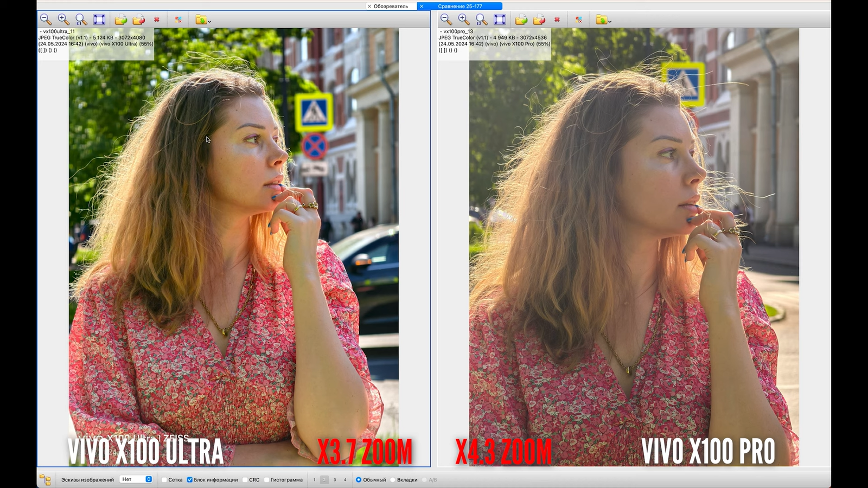Select the Обычный radio button
The width and height of the screenshot is (868, 488).
(x=359, y=480)
